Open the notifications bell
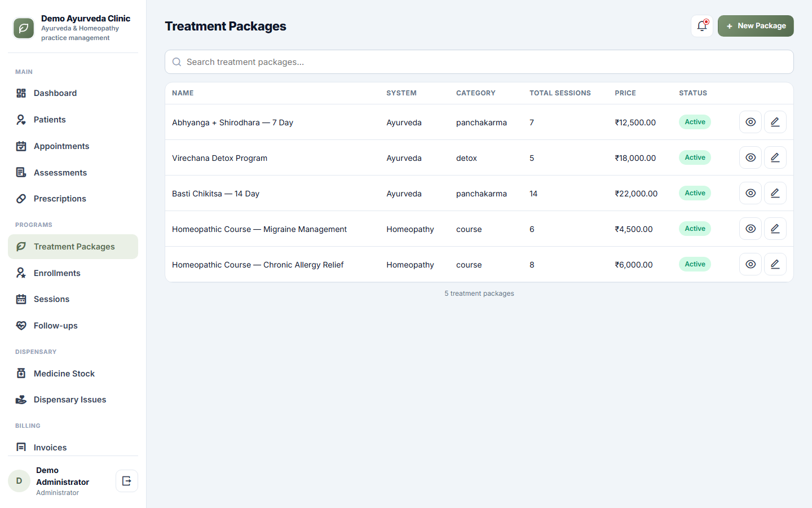Viewport: 812px width, 508px height. [702, 26]
